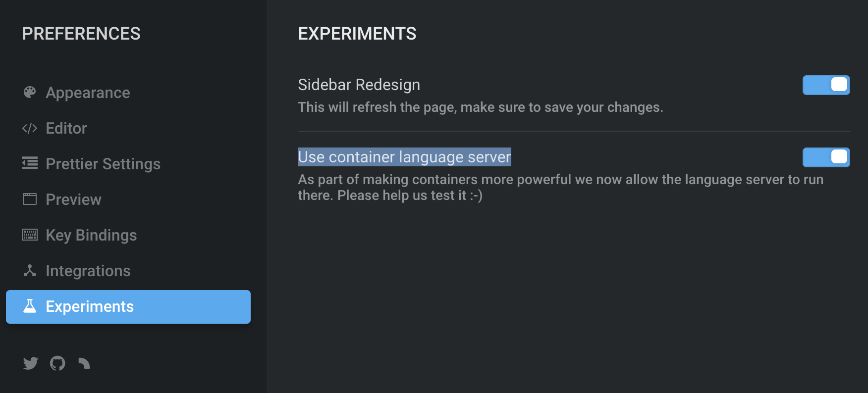Open the Twitter icon at the bottom
The width and height of the screenshot is (868, 393).
(x=30, y=363)
